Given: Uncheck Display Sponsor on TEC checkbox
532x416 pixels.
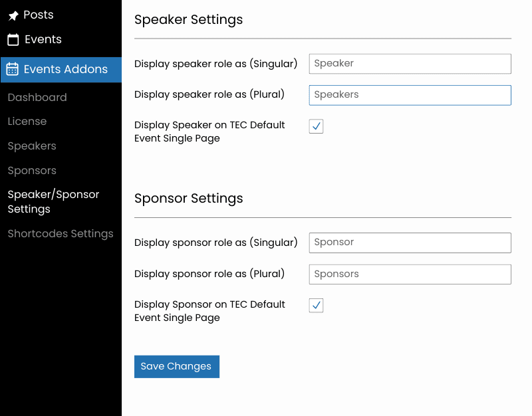Looking at the screenshot, I should pyautogui.click(x=316, y=306).
